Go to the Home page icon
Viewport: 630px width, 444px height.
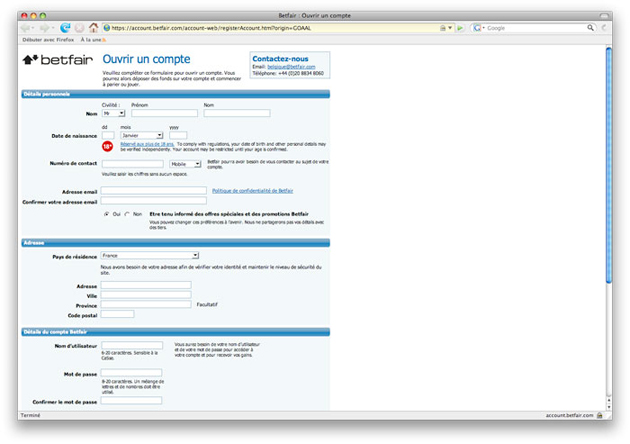click(x=94, y=27)
